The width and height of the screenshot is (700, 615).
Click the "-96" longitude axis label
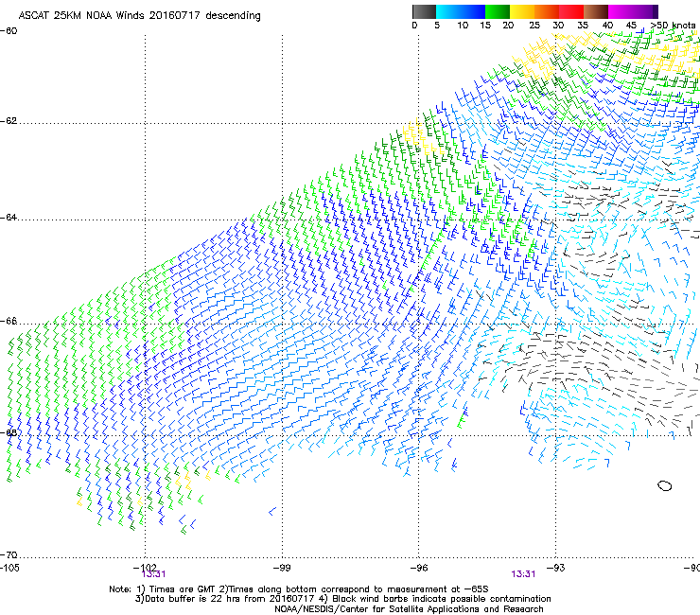click(419, 568)
